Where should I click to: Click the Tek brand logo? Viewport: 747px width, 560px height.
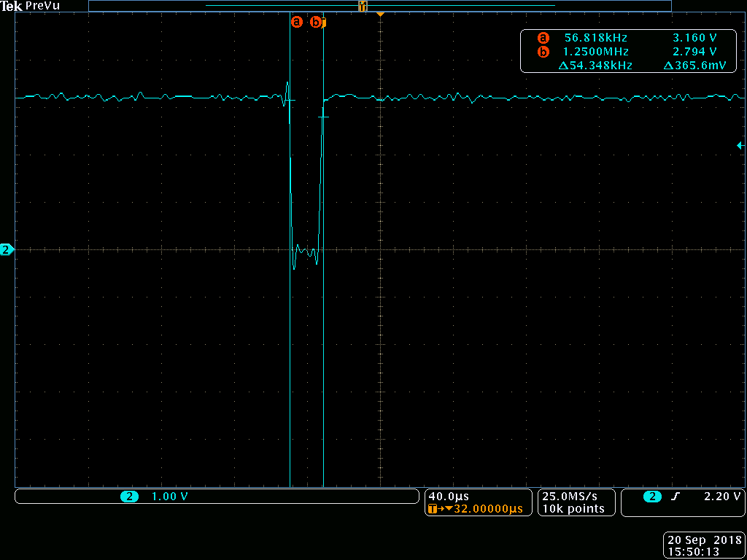[x=12, y=5]
